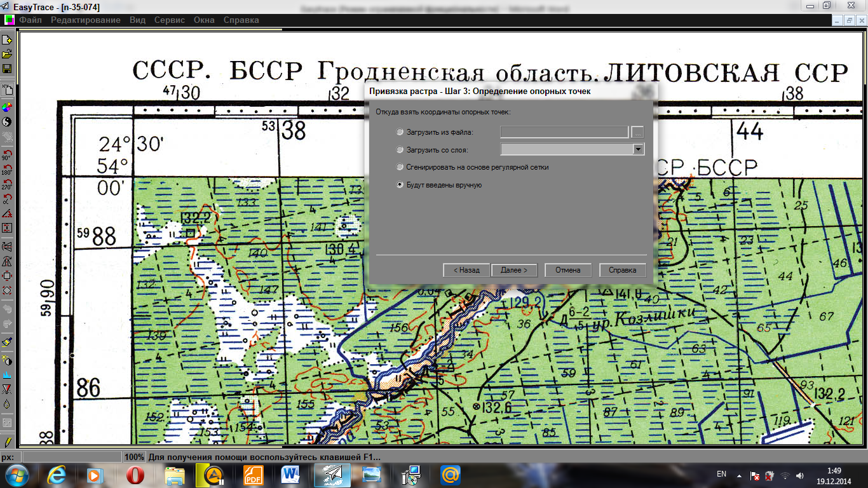Open the PDF application on taskbar
Viewport: 868px width, 488px height.
pos(254,475)
